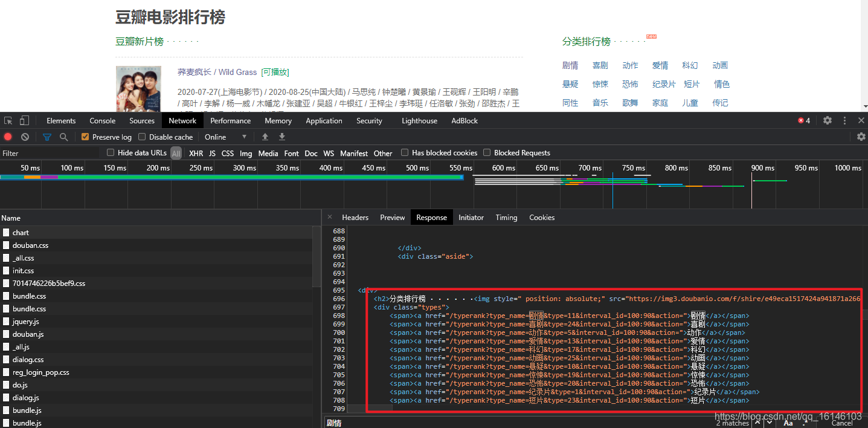Open the Lighthouse panel

[419, 120]
